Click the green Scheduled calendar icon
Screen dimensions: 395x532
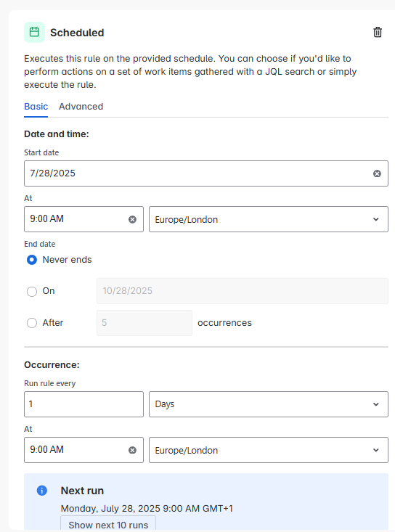pos(34,32)
